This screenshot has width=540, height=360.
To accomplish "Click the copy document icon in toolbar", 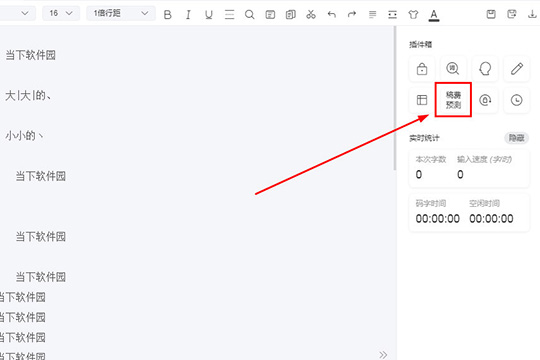I will (291, 14).
